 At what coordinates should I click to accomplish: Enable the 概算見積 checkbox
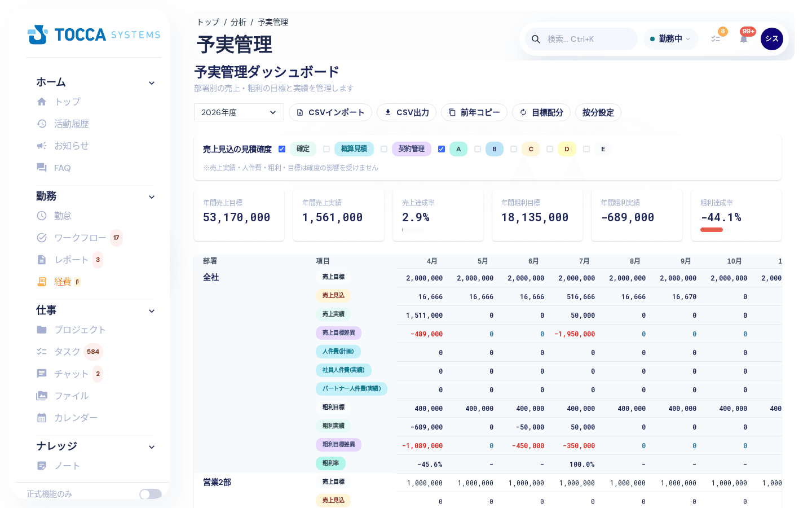coord(326,149)
